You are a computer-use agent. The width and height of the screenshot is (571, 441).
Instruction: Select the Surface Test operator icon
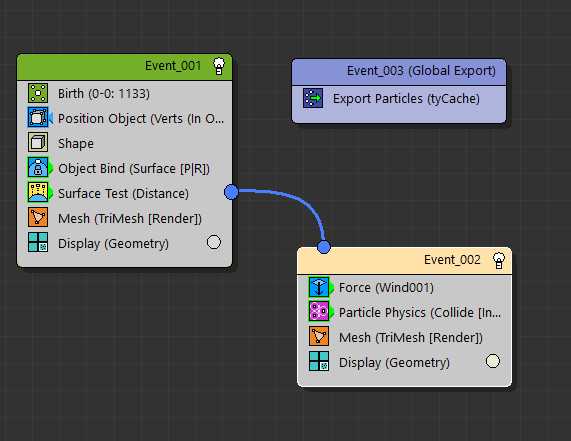(x=38, y=193)
